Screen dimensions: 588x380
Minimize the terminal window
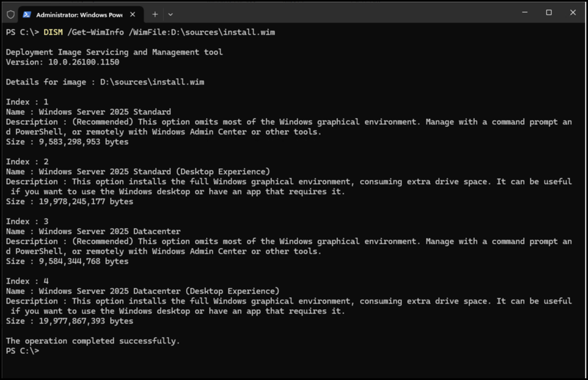(x=525, y=13)
